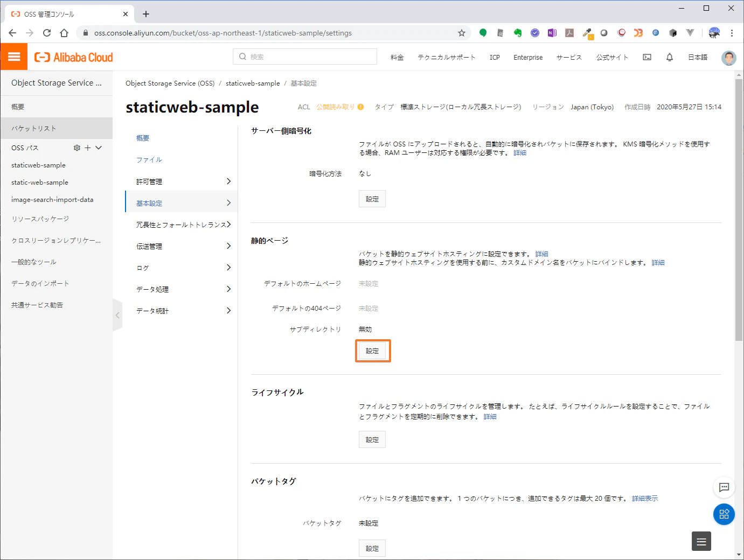The height and width of the screenshot is (560, 744).
Task: Open the orange hamburger main menu
Action: tap(14, 57)
